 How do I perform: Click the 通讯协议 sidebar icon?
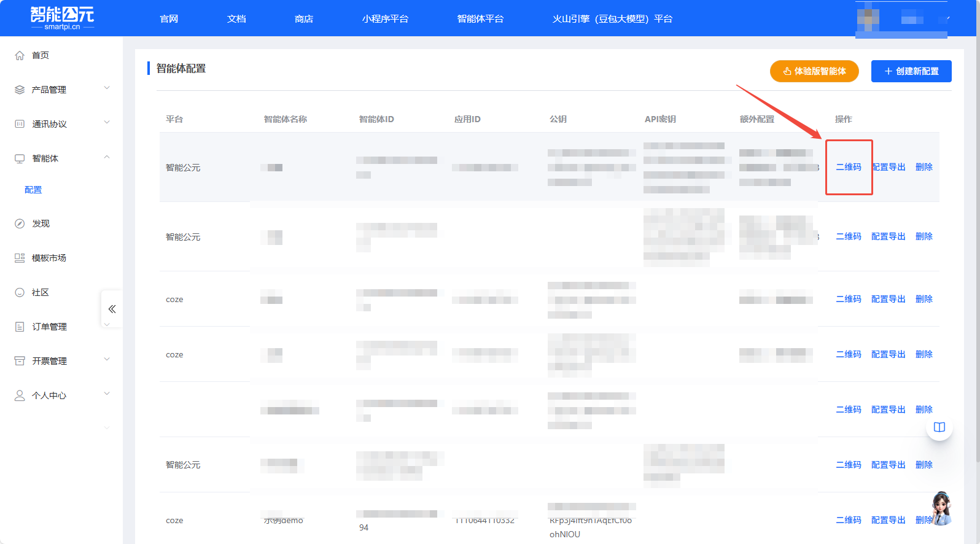(x=20, y=124)
